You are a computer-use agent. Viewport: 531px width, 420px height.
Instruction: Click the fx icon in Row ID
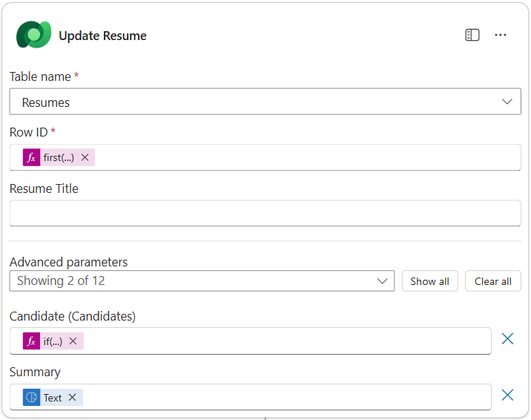click(31, 157)
